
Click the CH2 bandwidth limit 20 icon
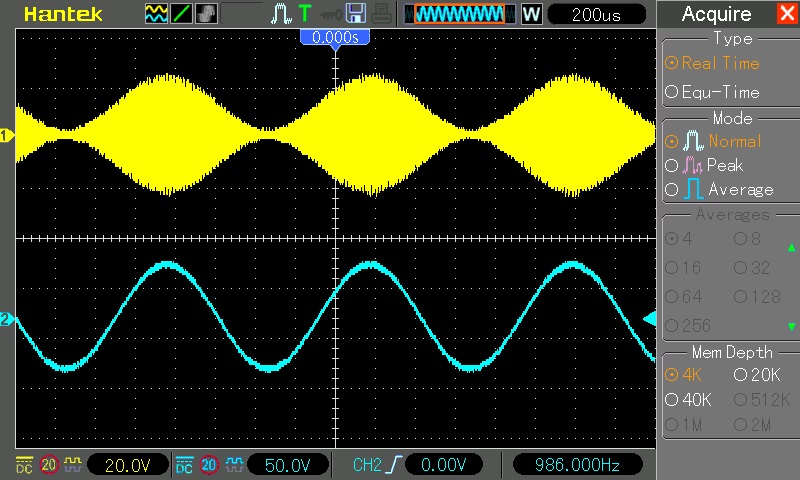pos(209,465)
